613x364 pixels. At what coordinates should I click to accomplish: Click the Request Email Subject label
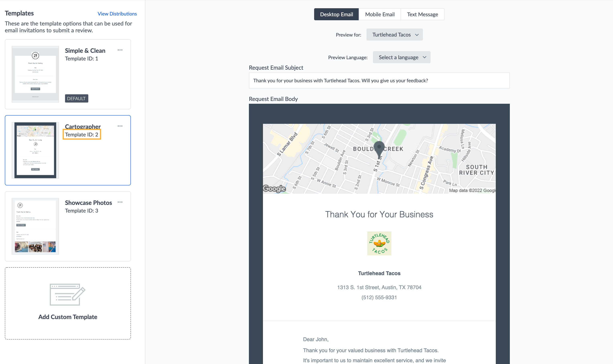click(x=276, y=68)
